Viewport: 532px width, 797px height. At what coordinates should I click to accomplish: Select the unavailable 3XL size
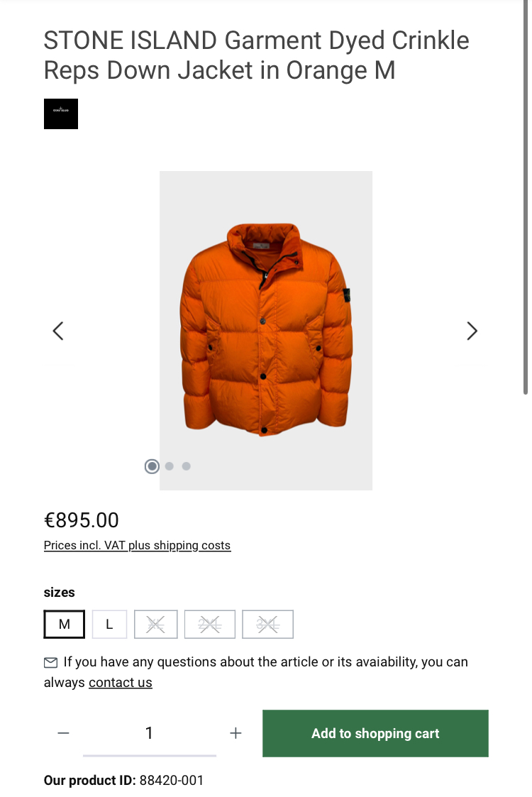[x=268, y=624]
